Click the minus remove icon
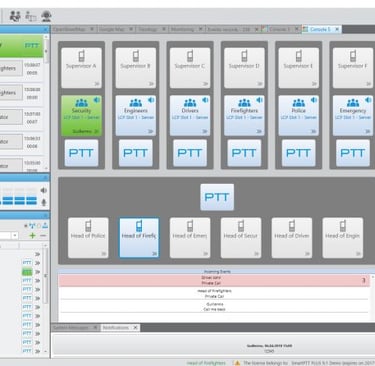Screen dimensions: 375x366 pyautogui.click(x=43, y=236)
